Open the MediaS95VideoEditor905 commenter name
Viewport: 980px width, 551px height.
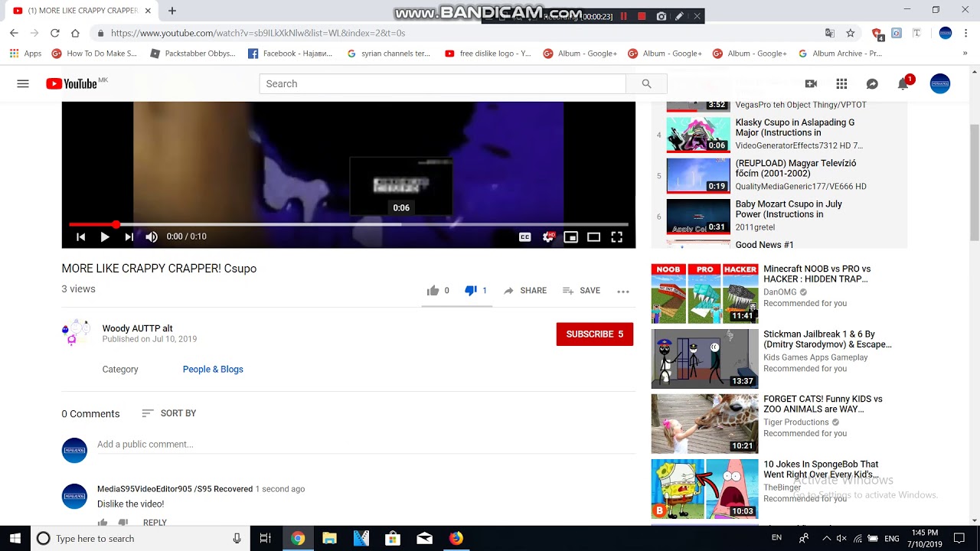[175, 489]
